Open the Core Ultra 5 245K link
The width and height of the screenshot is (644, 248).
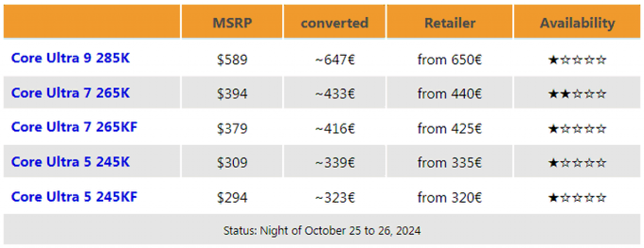click(70, 162)
